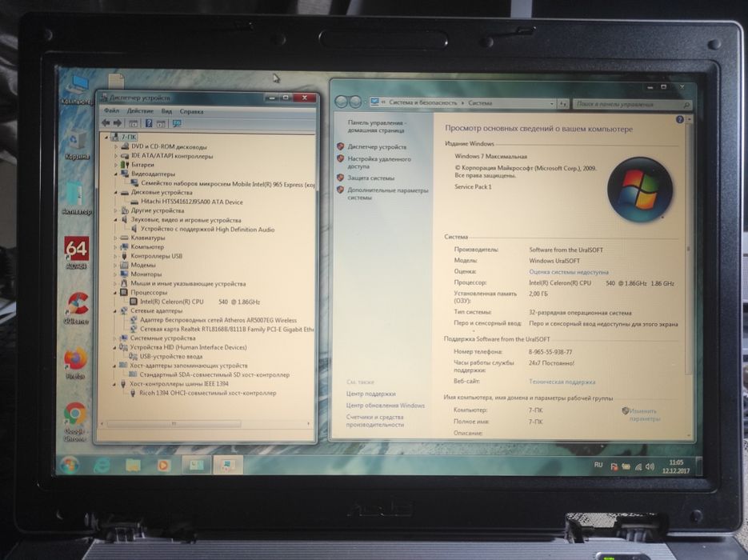Click the Forward arrow in Device Manager toolbar
The width and height of the screenshot is (748, 560).
click(118, 123)
